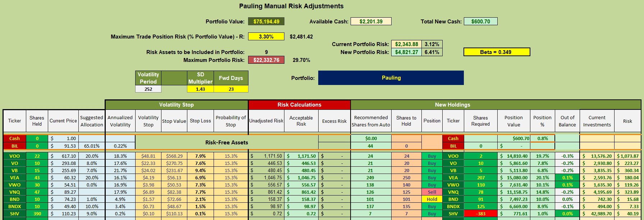Click BIL suggested allocation 65.01%

click(x=92, y=146)
